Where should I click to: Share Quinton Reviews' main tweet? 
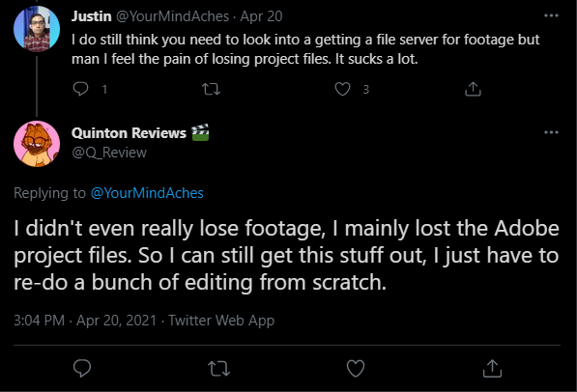point(492,369)
